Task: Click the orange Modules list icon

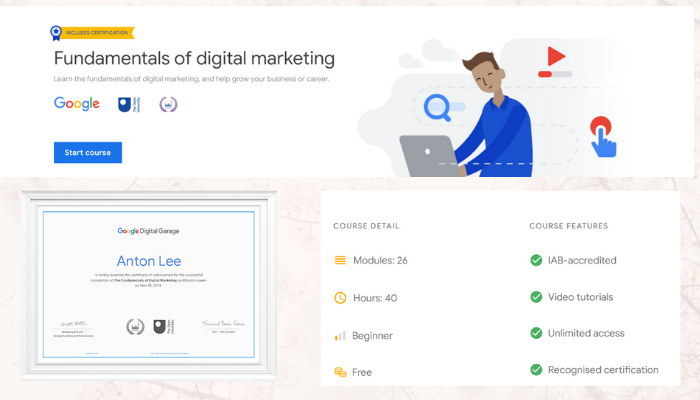Action: pos(340,260)
